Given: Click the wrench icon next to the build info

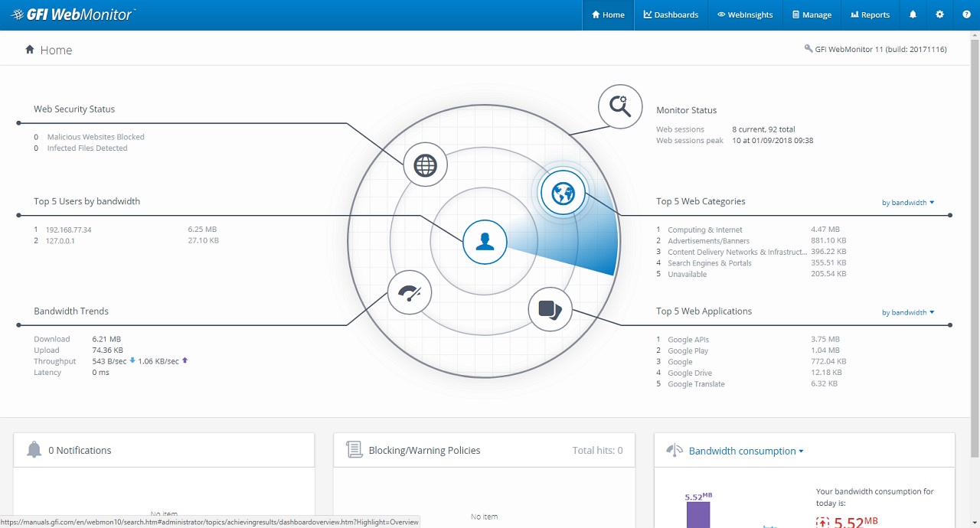Looking at the screenshot, I should point(808,49).
